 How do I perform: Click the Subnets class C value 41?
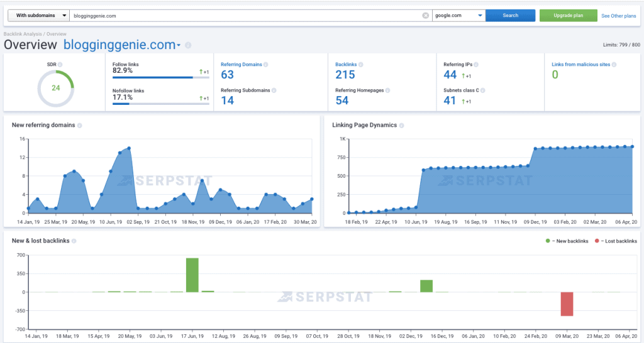click(450, 101)
